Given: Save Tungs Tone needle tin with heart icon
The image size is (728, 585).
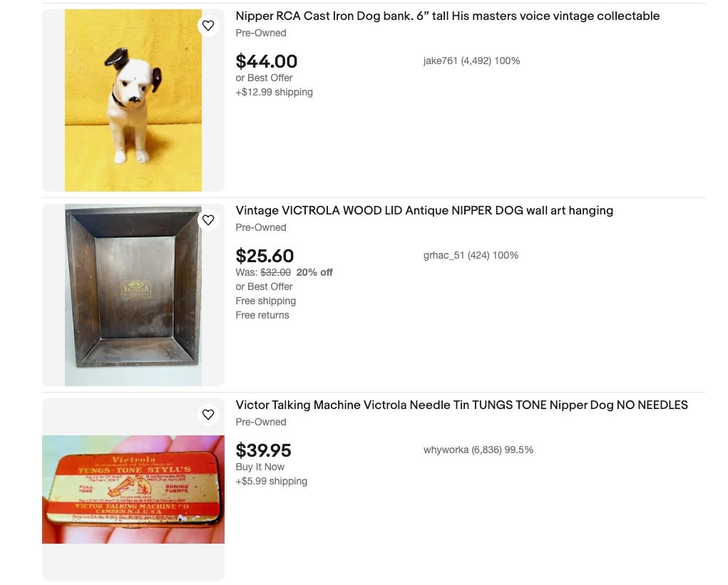Looking at the screenshot, I should [x=208, y=414].
